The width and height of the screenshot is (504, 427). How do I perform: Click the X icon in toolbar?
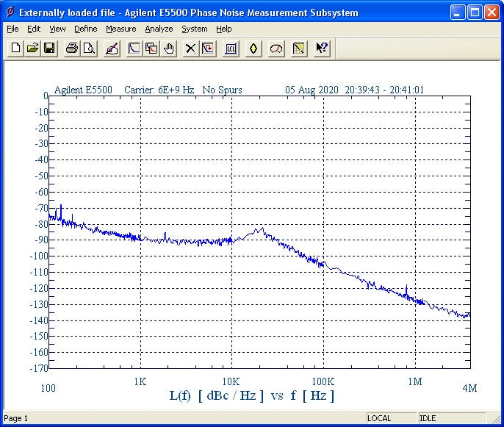point(190,49)
